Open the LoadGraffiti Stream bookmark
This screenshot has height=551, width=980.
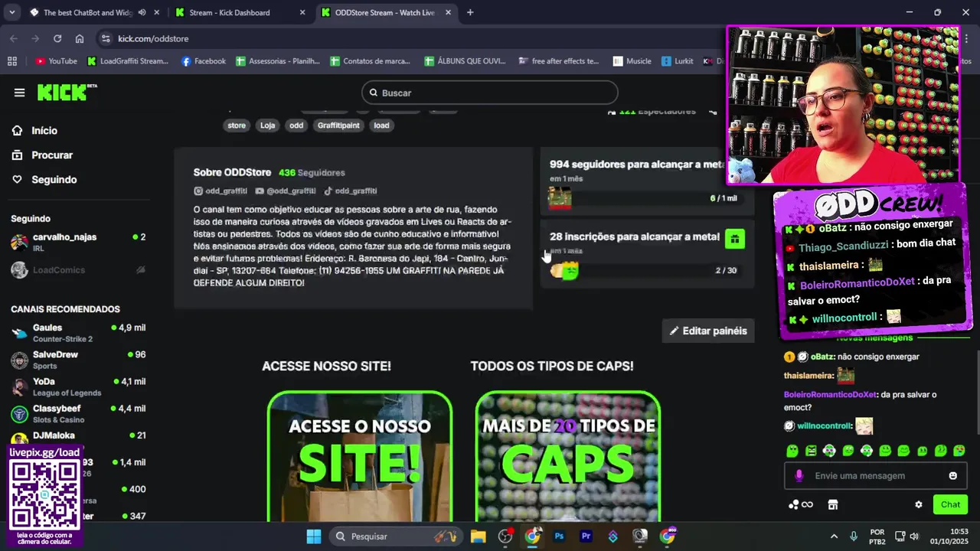[127, 61]
